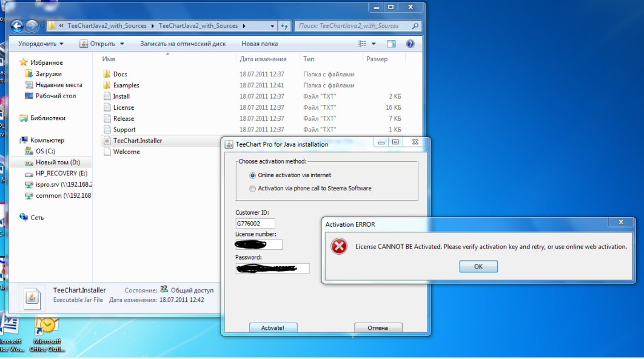The width and height of the screenshot is (644, 359).
Task: Open Упорядочить dropdown menu
Action: [41, 44]
